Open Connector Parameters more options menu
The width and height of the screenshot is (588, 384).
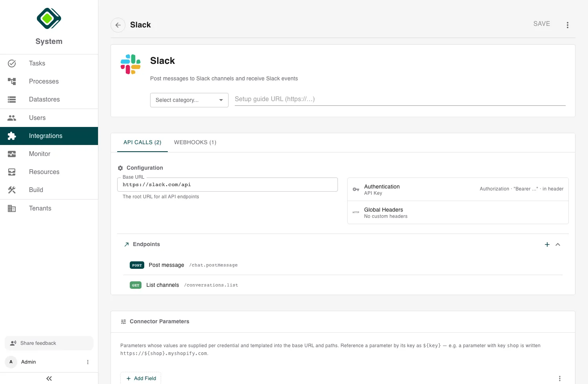coord(560,379)
